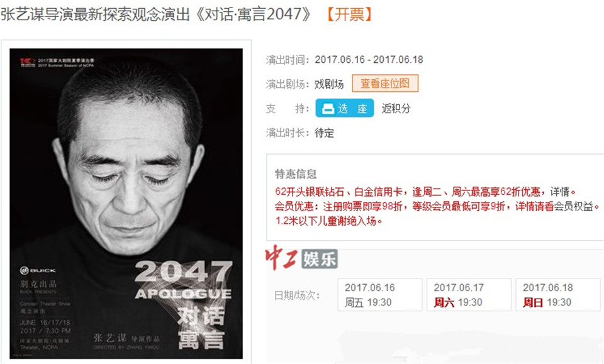Click the seat icon on 选座 button
The width and height of the screenshot is (604, 364).
(328, 109)
